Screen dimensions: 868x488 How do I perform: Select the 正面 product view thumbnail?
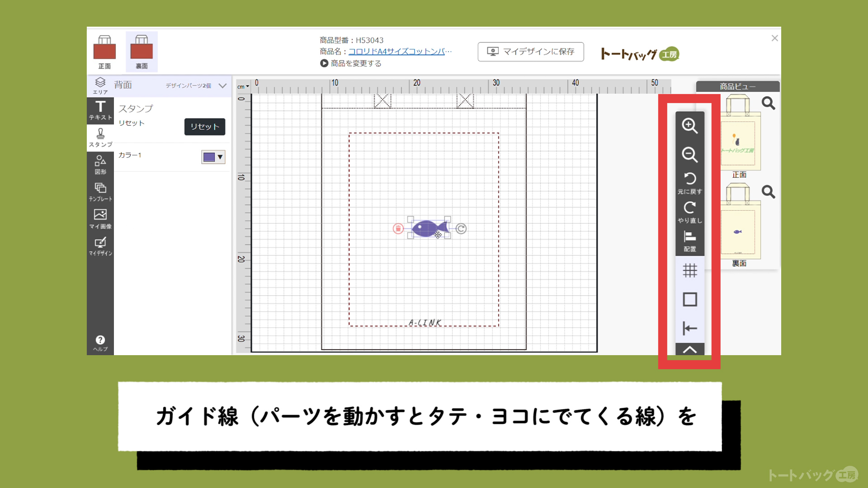pos(740,132)
